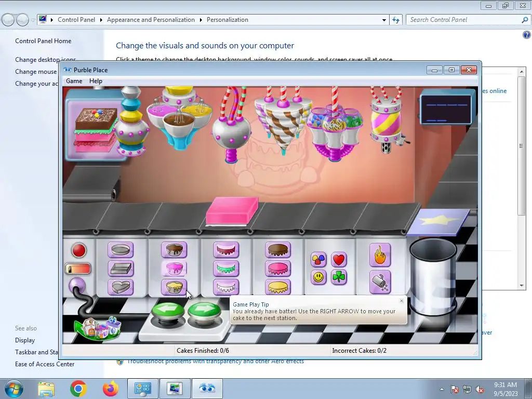Show hidden system tray icons
Viewport: 532px width, 399px height.
click(442, 389)
